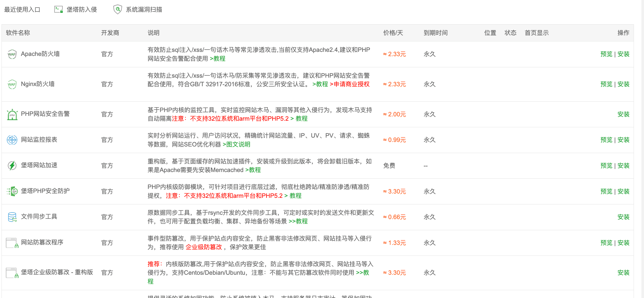This screenshot has height=298, width=644.
Task: Click the ≈ 2.00元 price
Action: 394,114
